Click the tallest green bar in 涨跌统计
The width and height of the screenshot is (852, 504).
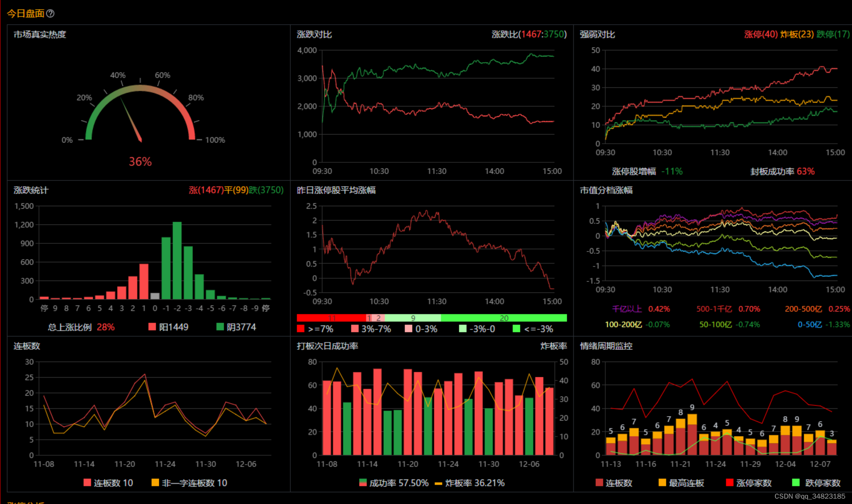point(177,261)
